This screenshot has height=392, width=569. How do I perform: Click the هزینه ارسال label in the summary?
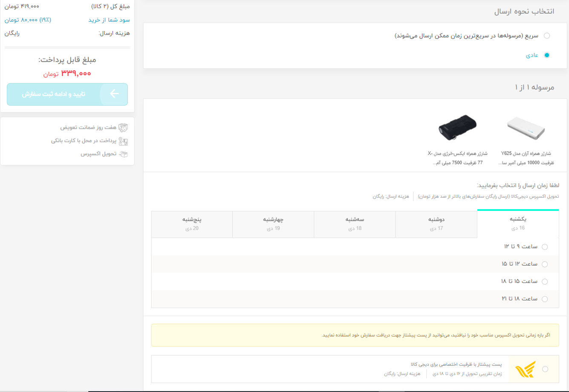(x=114, y=33)
